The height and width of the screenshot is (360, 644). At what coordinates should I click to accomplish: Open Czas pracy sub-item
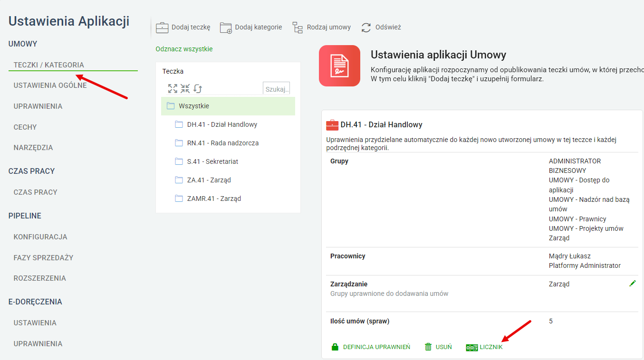pyautogui.click(x=36, y=192)
